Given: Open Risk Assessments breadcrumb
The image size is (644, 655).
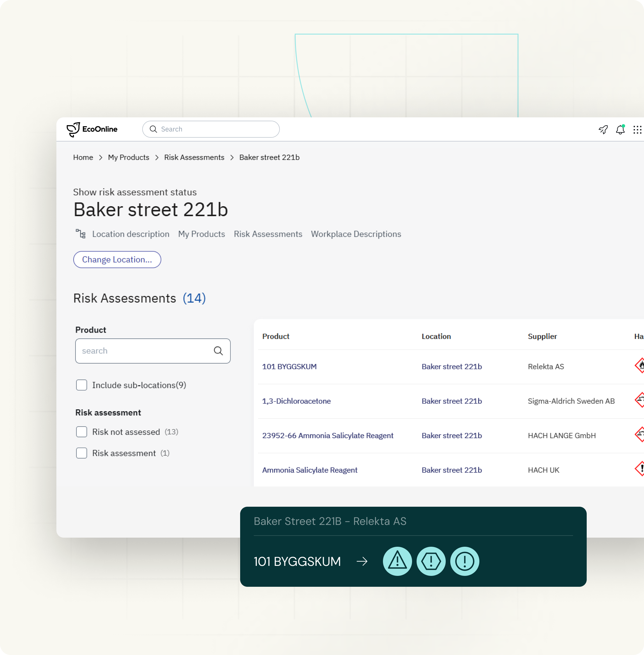Looking at the screenshot, I should click(x=194, y=157).
